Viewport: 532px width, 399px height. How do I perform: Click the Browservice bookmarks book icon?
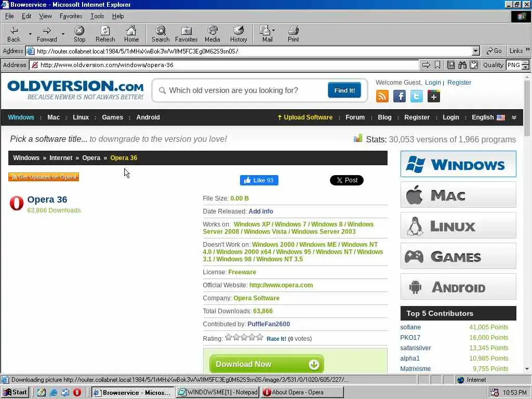(450, 65)
